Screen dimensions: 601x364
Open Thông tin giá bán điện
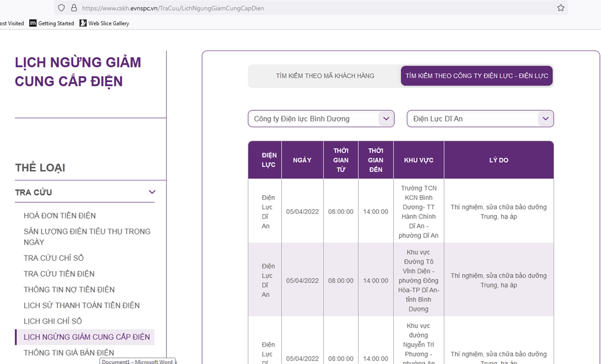[x=69, y=352]
